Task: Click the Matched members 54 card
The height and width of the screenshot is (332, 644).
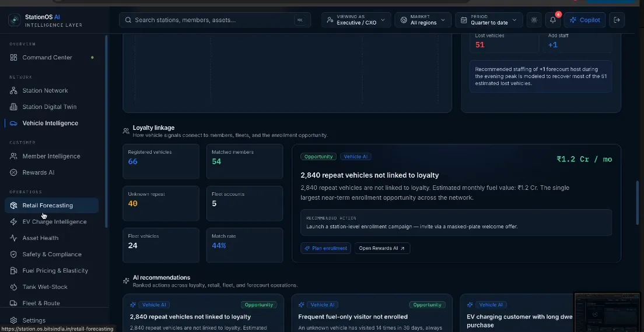Action: [x=244, y=161]
